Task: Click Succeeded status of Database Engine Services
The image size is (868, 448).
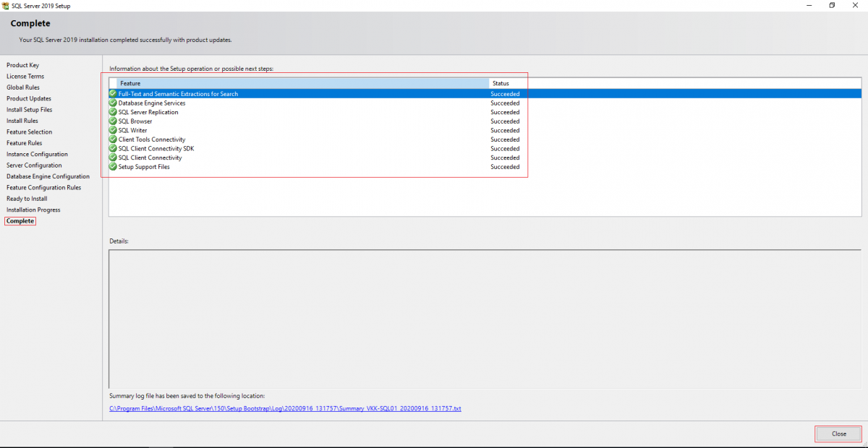Action: click(505, 103)
